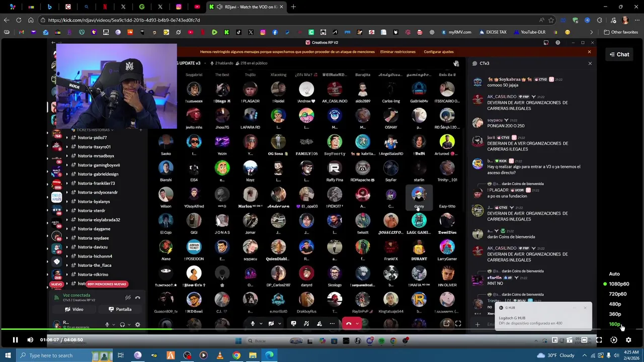Click the browser home icon
644x362 pixels.
click(31, 20)
